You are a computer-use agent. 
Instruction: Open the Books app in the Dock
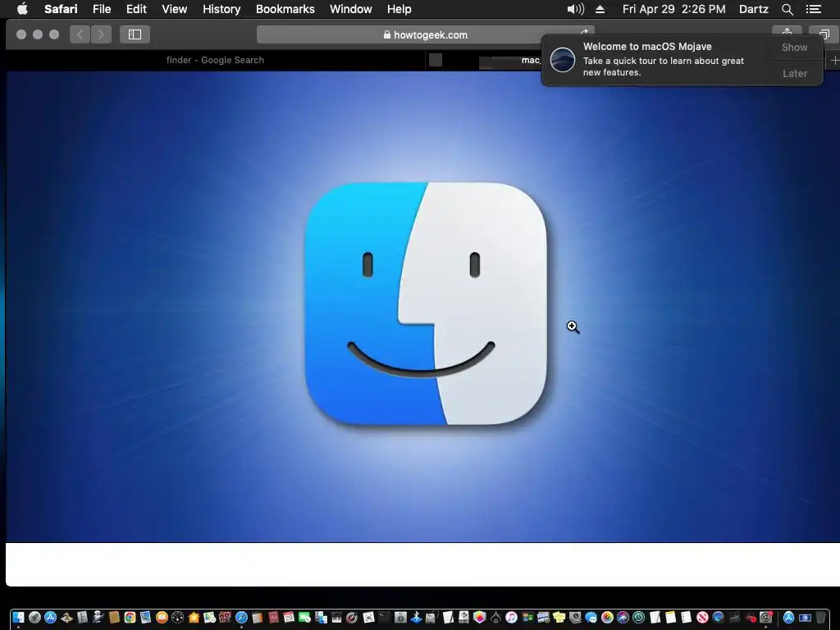coord(162,617)
